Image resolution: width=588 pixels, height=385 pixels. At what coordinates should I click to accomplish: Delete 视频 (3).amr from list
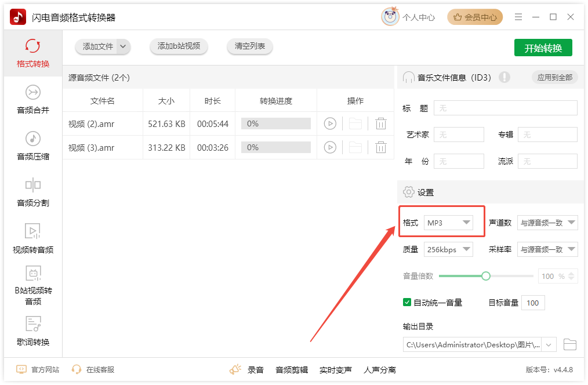tap(380, 147)
